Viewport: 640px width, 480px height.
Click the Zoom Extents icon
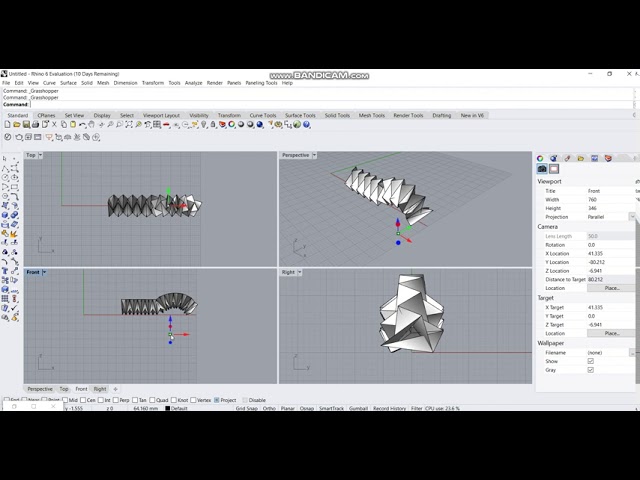(129, 124)
